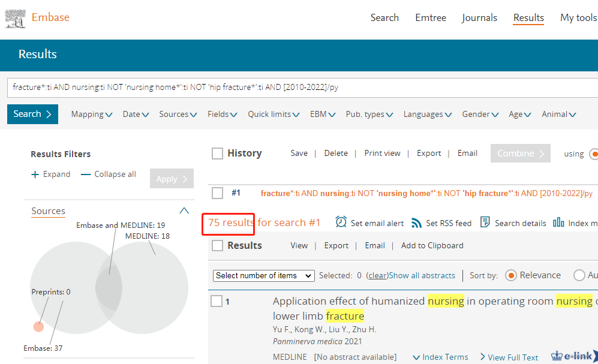Screen dimensions: 598x364
Task: Open the Gender dropdown
Action: coord(480,114)
